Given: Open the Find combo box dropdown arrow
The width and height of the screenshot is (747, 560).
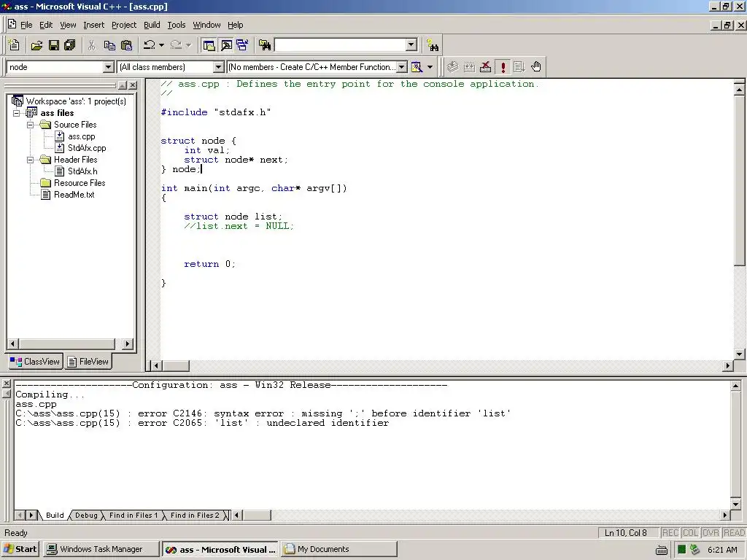Looking at the screenshot, I should click(411, 44).
